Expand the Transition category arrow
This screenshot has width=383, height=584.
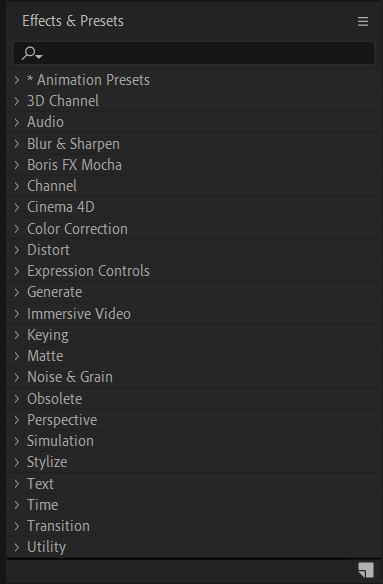(x=16, y=526)
